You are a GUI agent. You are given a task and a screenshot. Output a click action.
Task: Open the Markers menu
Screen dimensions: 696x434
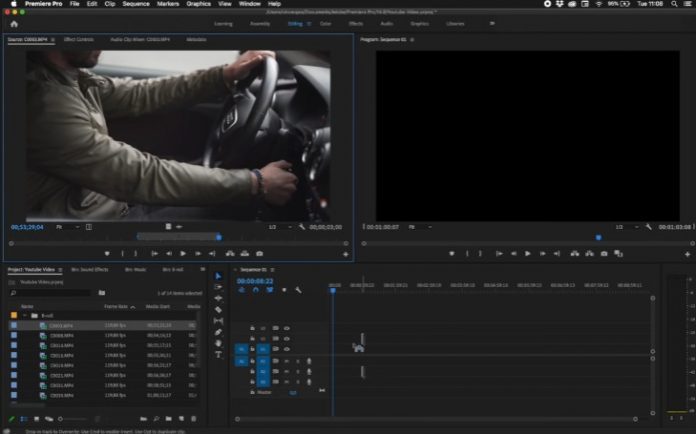click(168, 4)
